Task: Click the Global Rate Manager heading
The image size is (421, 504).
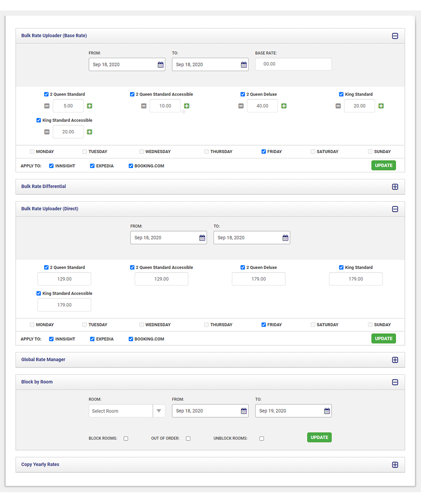Action: tap(43, 360)
